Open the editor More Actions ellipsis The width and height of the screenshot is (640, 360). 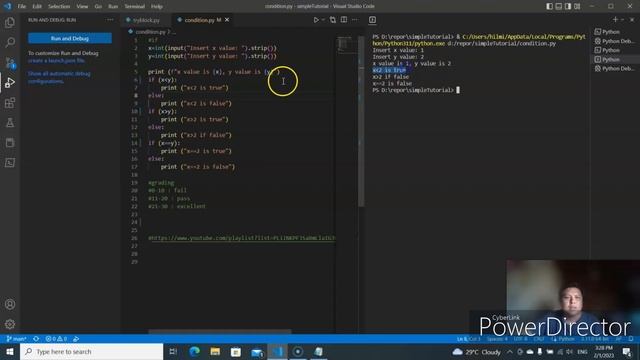(x=354, y=20)
